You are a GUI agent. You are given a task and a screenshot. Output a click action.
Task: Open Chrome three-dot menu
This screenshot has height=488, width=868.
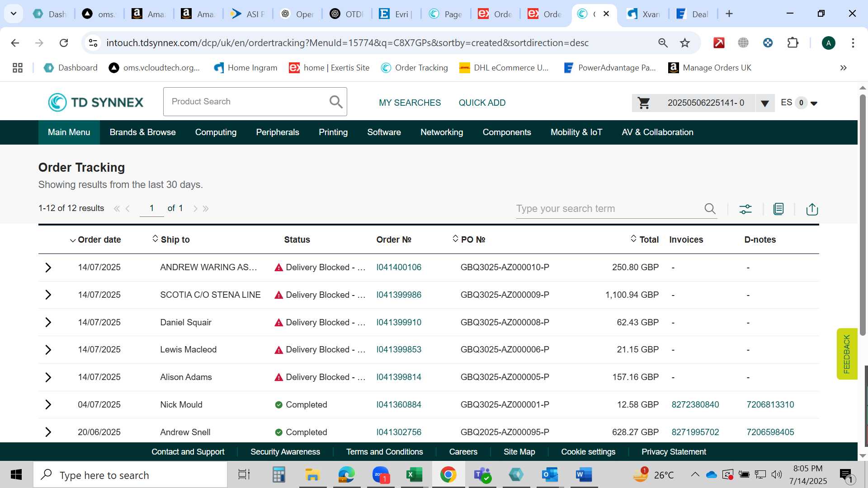click(853, 43)
